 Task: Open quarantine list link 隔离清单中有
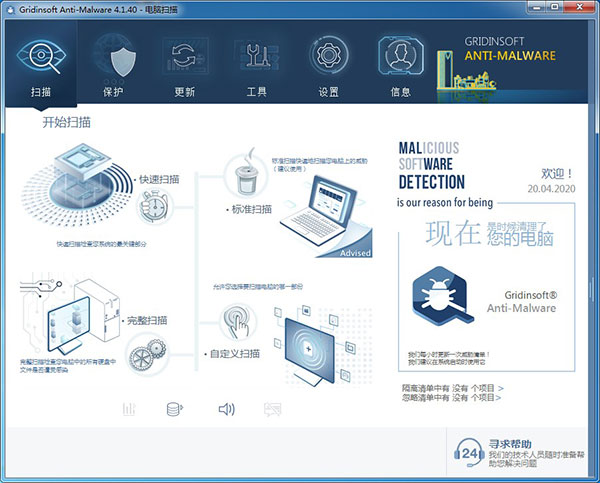click(453, 388)
